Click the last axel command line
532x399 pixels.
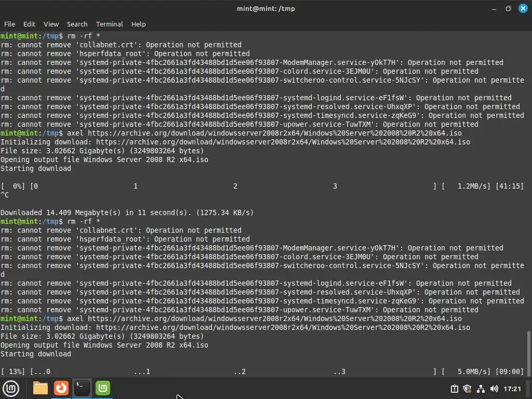(x=231, y=318)
